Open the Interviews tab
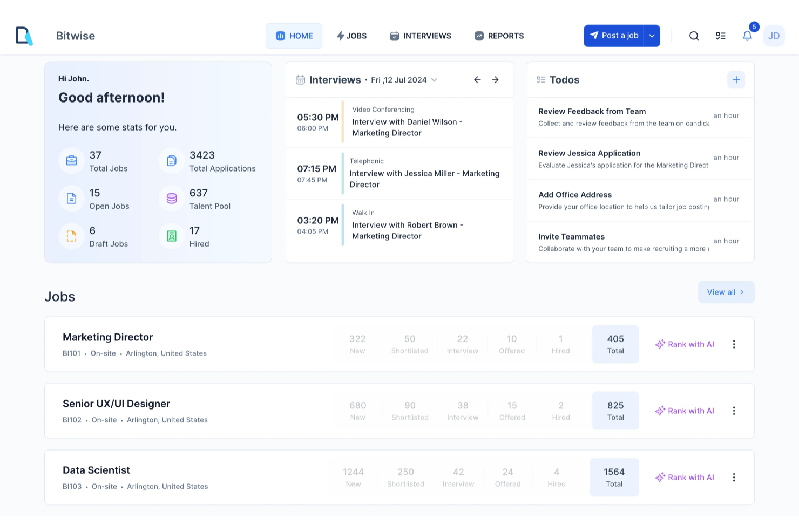This screenshot has height=532, width=799. (x=421, y=36)
